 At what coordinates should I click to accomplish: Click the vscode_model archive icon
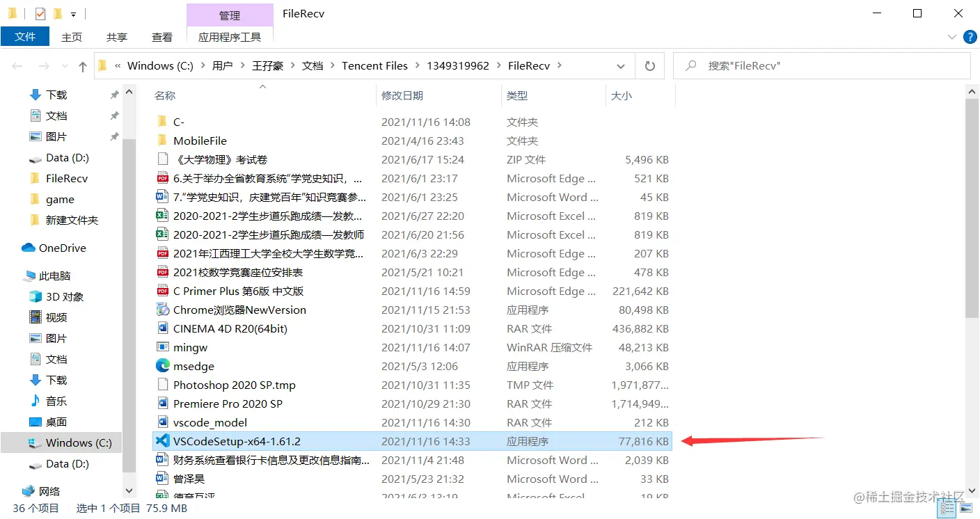coord(162,422)
